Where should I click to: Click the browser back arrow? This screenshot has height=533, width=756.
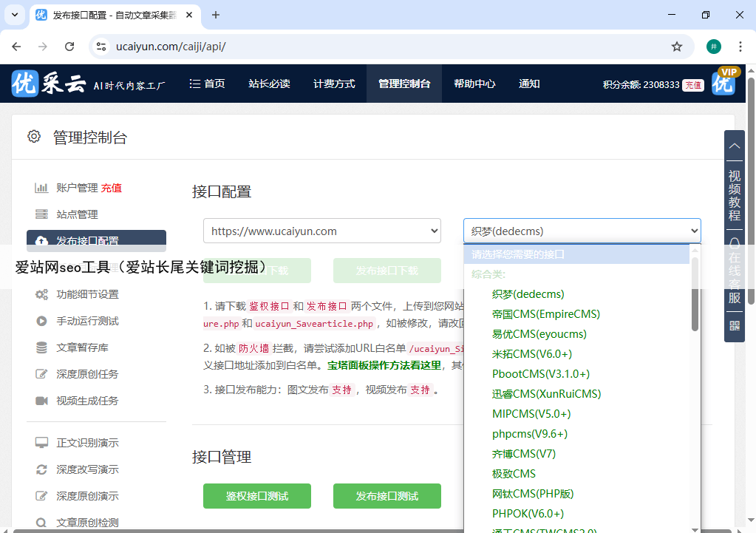[16, 47]
